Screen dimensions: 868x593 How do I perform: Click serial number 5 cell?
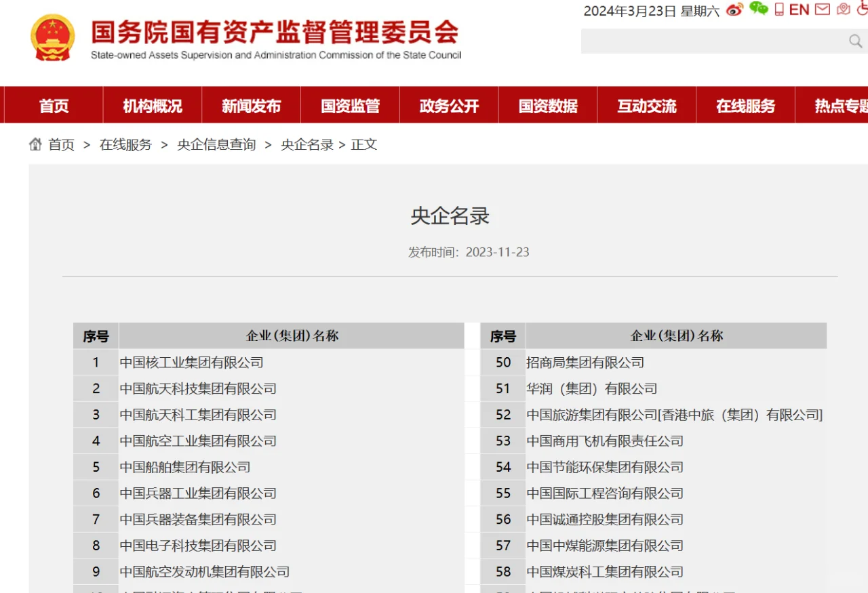[x=96, y=468]
